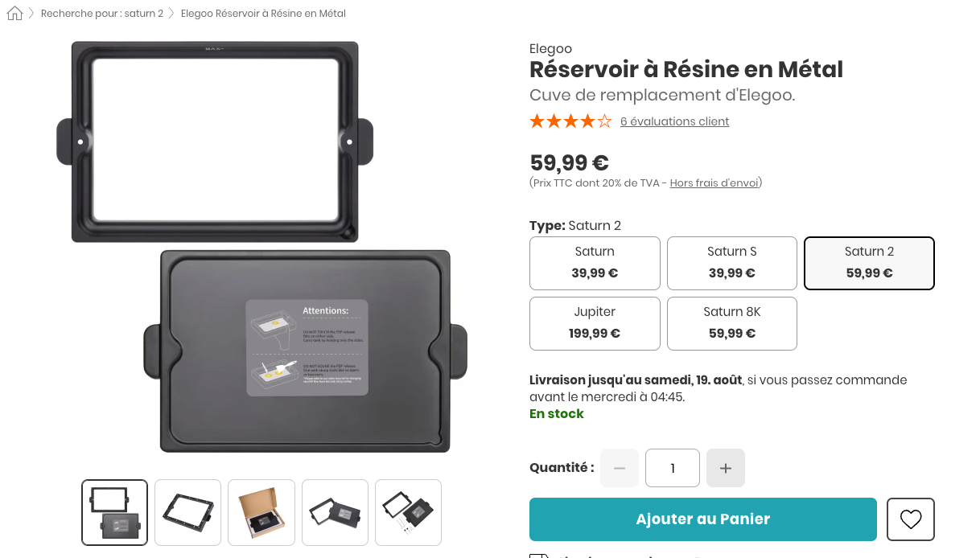Image resolution: width=980 pixels, height=558 pixels.
Task: Increase quantity with the plus button
Action: [x=726, y=468]
